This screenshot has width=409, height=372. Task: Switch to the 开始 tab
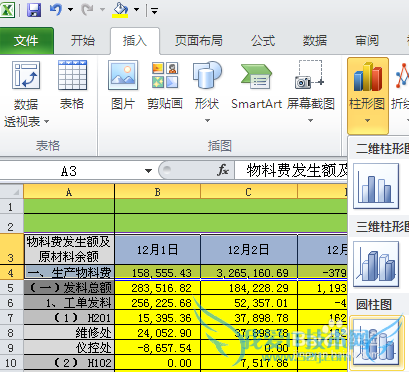coord(82,41)
